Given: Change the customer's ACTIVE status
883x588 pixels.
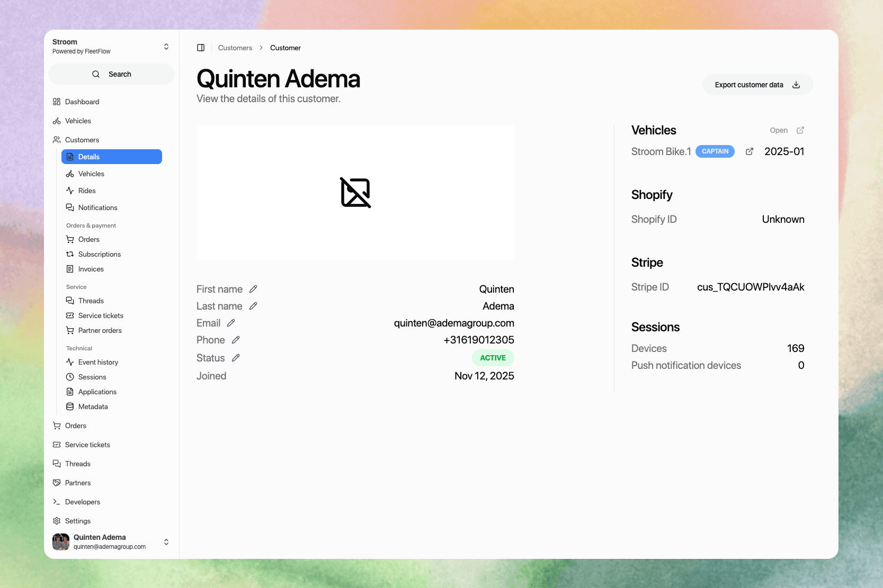Looking at the screenshot, I should (x=236, y=358).
